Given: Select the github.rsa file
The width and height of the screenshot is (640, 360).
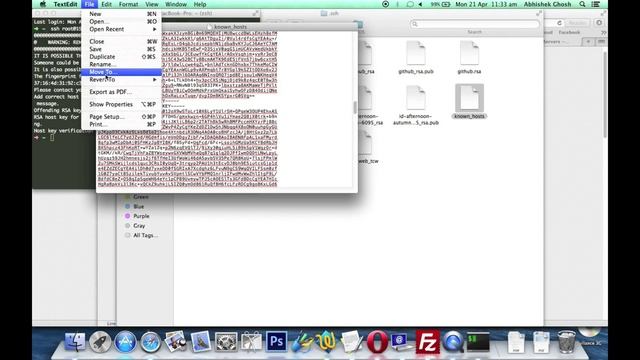Looking at the screenshot, I should pyautogui.click(x=469, y=58).
